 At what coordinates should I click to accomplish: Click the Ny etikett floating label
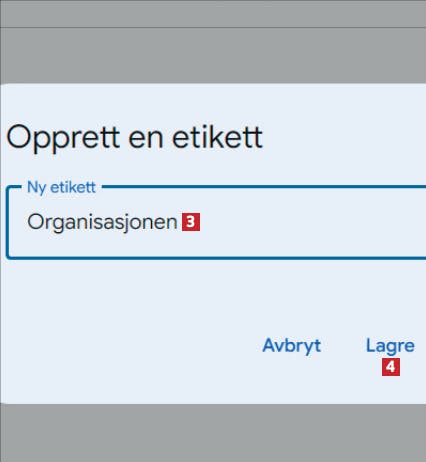point(61,187)
